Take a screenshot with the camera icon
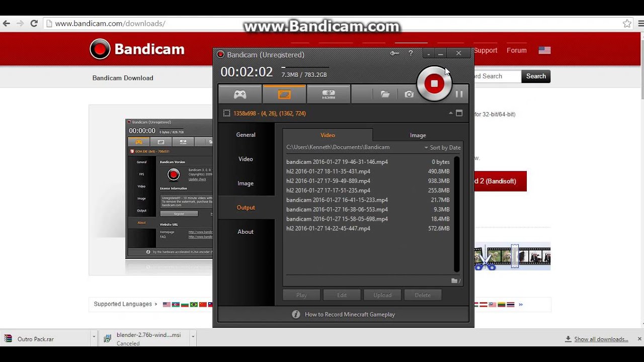Viewport: 644px width, 362px height. [409, 94]
